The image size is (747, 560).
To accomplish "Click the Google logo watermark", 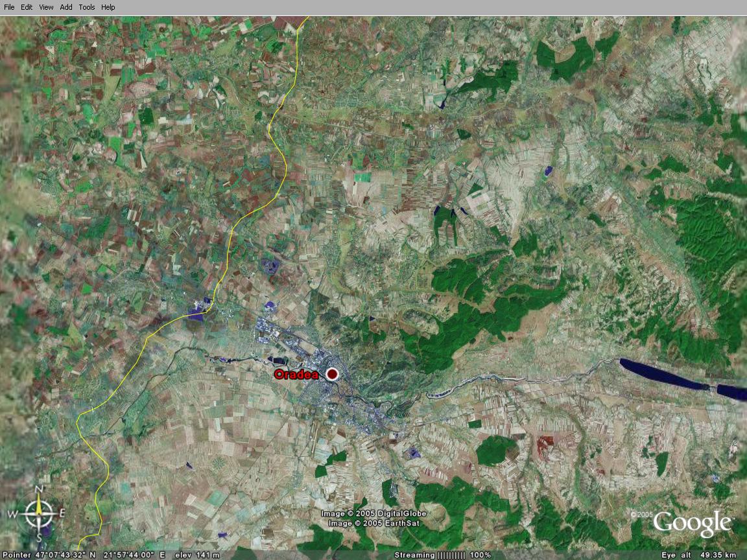I will click(x=692, y=524).
